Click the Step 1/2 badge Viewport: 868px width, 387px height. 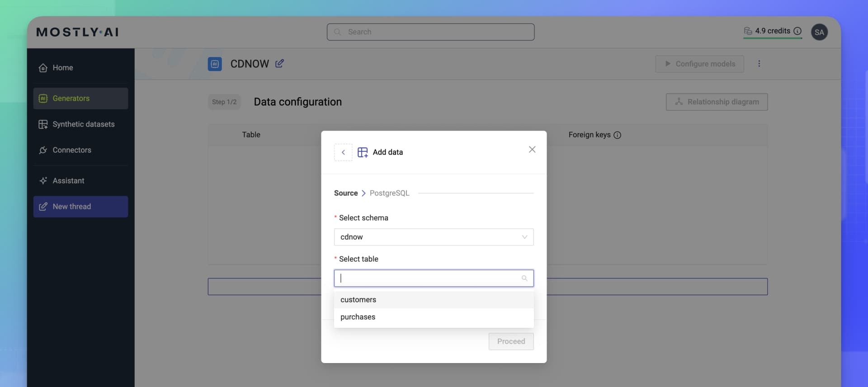point(224,102)
